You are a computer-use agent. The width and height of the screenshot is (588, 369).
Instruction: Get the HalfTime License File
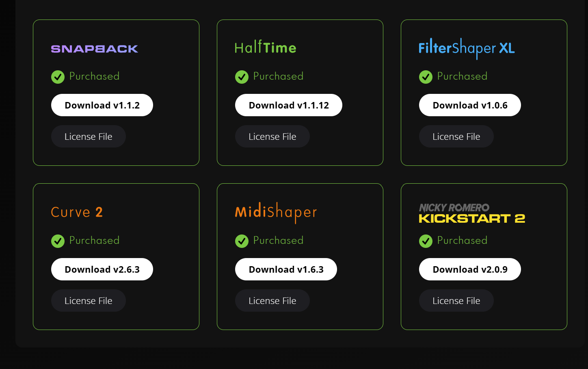tap(272, 137)
